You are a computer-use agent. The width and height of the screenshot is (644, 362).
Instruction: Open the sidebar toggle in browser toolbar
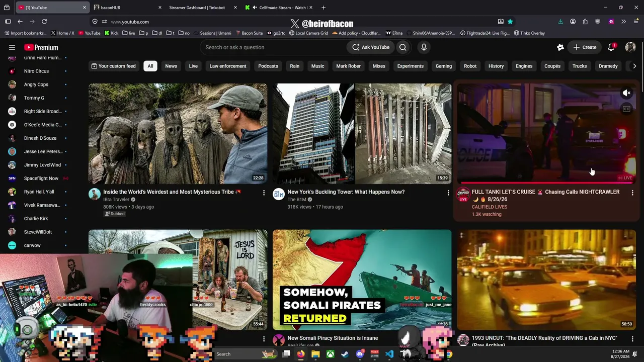click(x=8, y=22)
